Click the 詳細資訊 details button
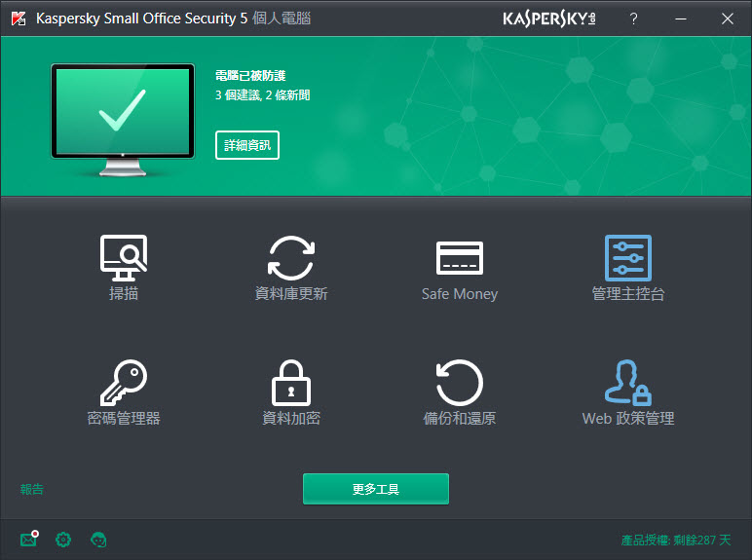This screenshot has height=560, width=752. click(247, 145)
